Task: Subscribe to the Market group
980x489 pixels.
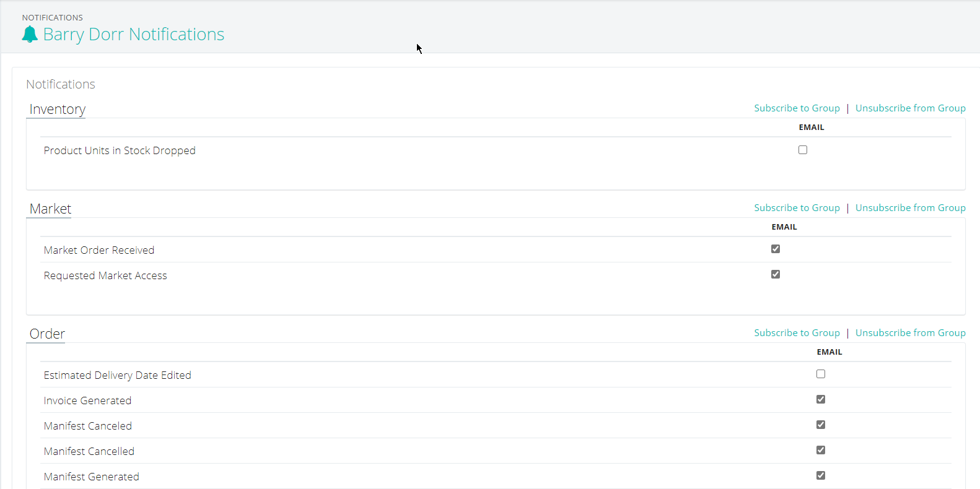Action: click(797, 208)
